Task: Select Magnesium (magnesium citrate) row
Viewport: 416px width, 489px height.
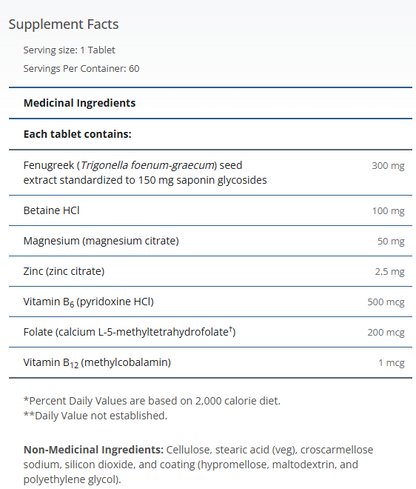Action: point(210,241)
